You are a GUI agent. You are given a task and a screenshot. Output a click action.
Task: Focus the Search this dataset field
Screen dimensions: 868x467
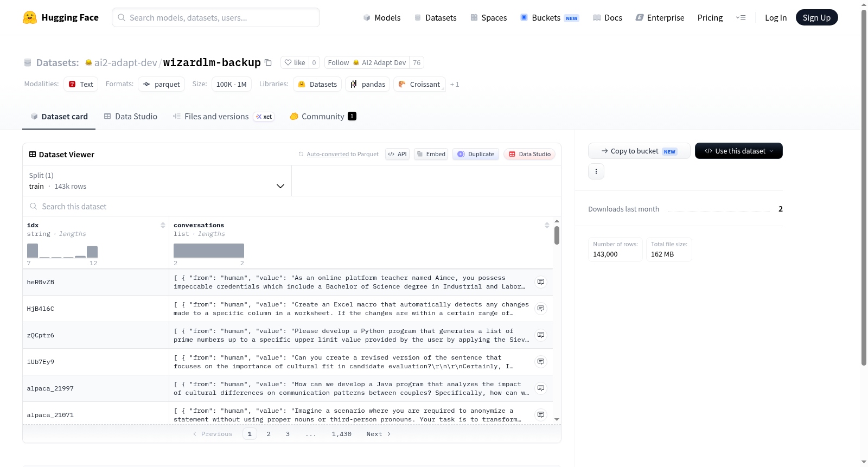[x=292, y=207]
